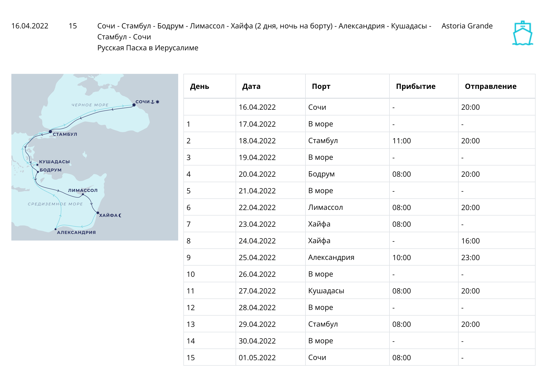Click the Кушадасы label on the map
This screenshot has width=552, height=392.
coord(55,162)
